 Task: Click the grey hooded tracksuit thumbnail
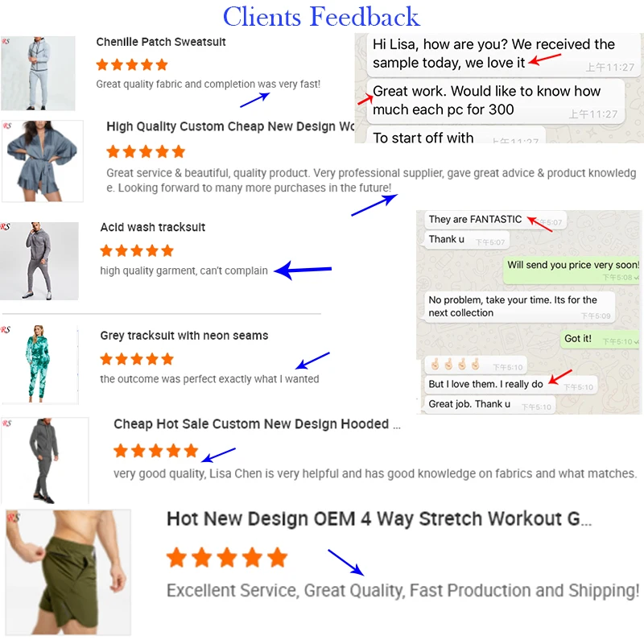[45, 460]
